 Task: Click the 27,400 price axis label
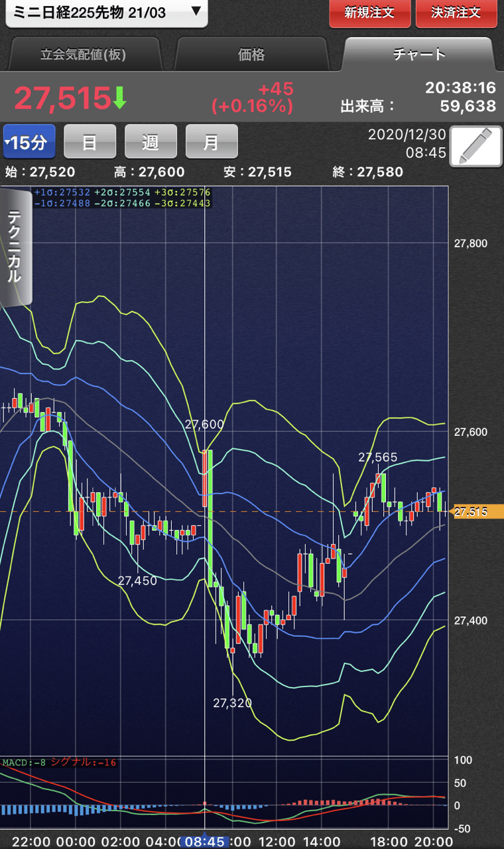coord(471,621)
